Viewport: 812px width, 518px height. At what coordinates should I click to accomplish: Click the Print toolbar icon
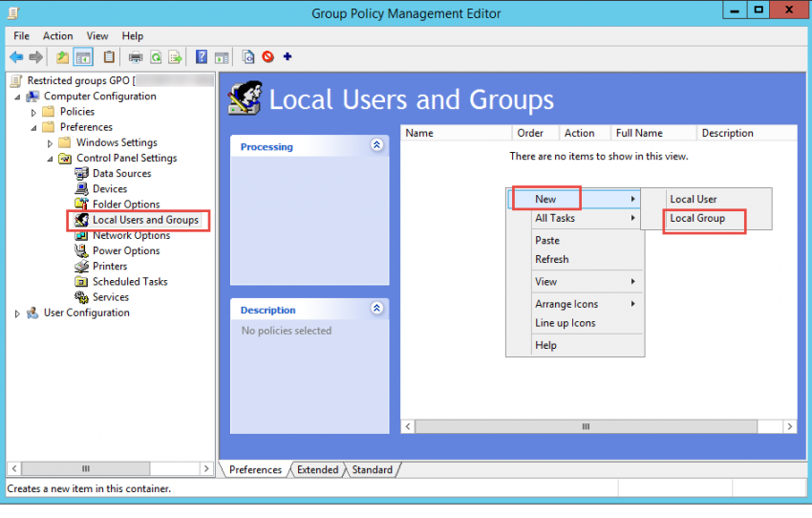click(x=136, y=56)
